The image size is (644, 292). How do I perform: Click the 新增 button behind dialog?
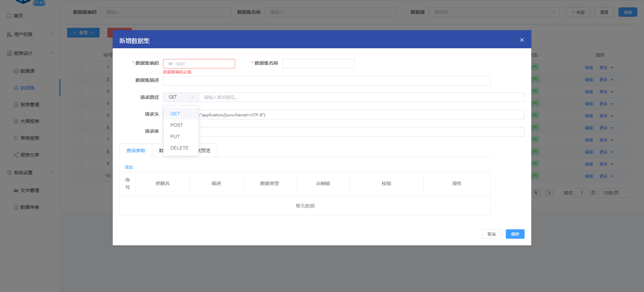83,33
